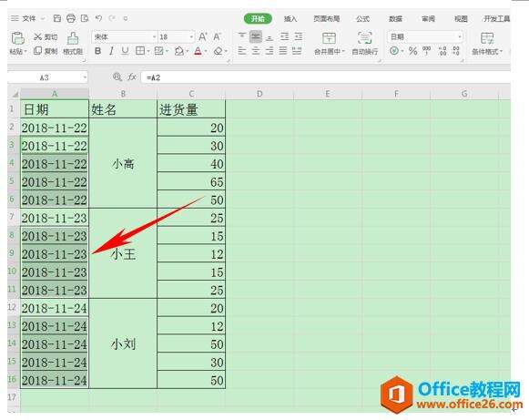Apply percent style format
The width and height of the screenshot is (529, 420).
412,51
